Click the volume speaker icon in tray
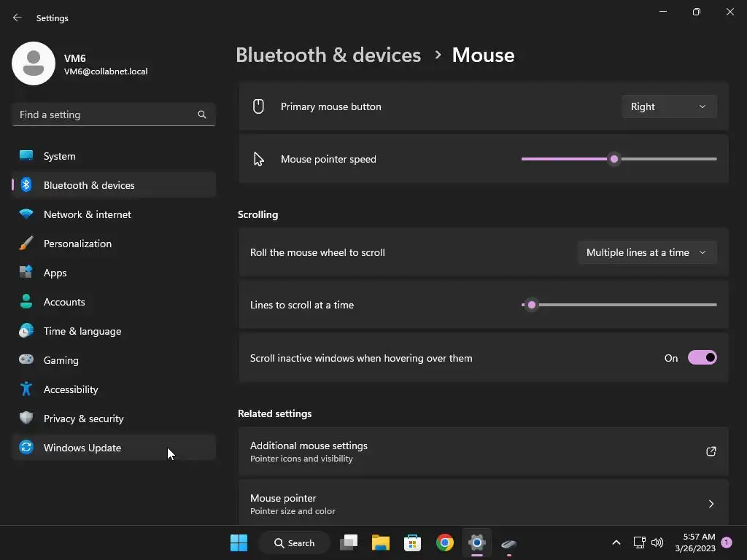Viewport: 747px width, 560px height. coord(657,542)
